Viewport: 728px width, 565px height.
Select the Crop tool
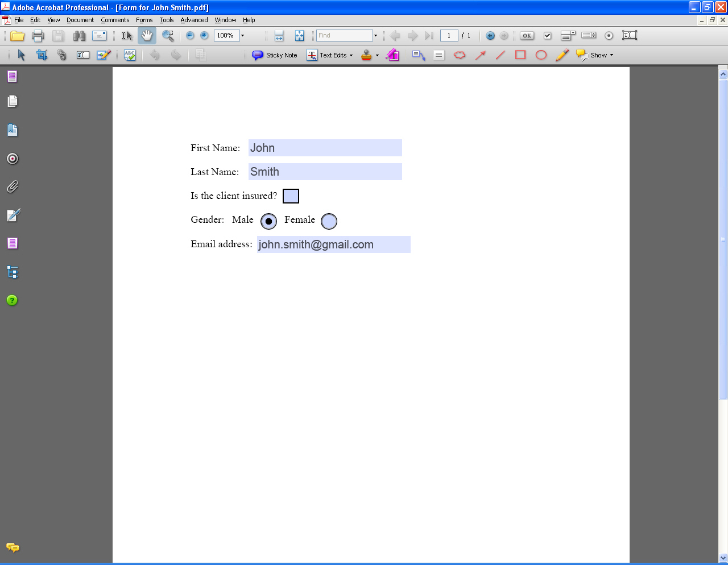tap(42, 55)
